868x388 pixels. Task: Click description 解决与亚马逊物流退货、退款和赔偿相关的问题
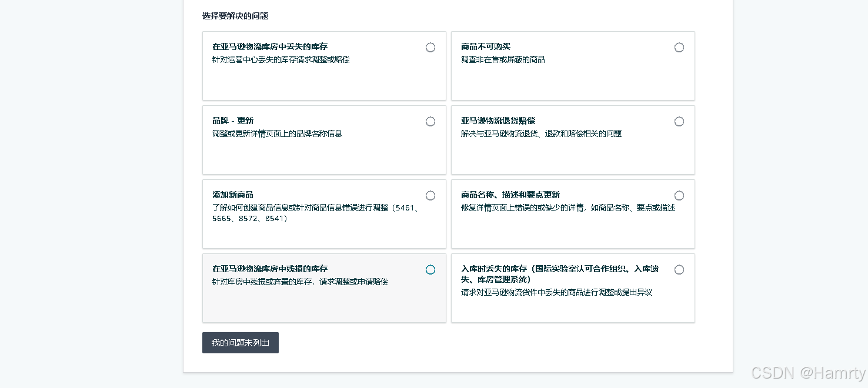coord(541,133)
